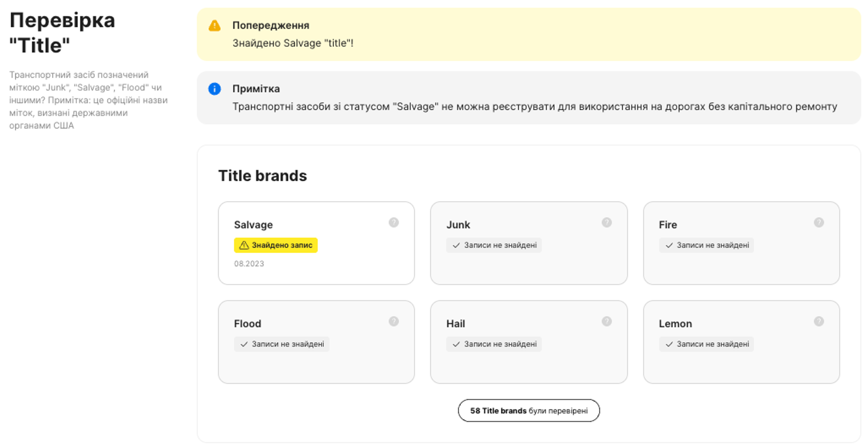Open the Lemon card help icon
This screenshot has height=448, width=868.
pos(819,321)
